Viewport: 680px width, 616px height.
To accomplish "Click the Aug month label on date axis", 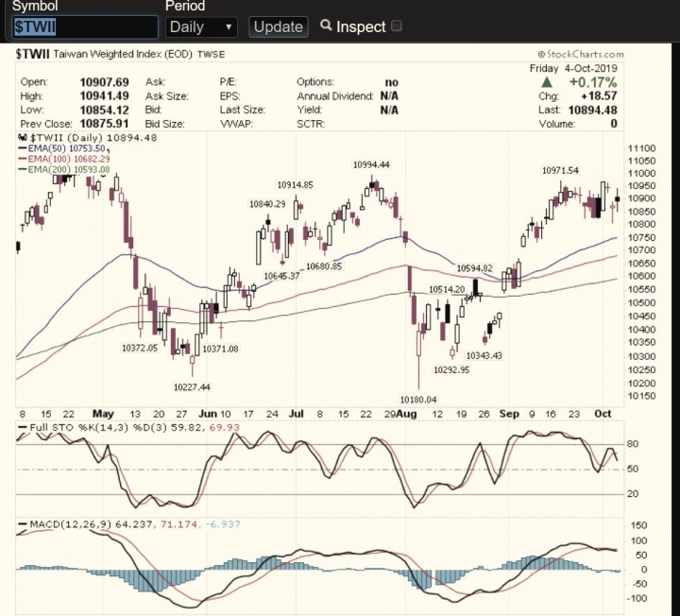I will coord(406,414).
